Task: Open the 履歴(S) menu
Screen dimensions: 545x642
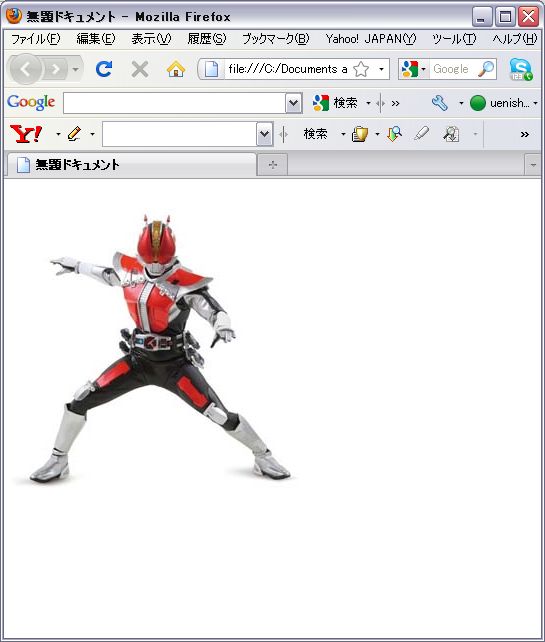Action: [207, 39]
